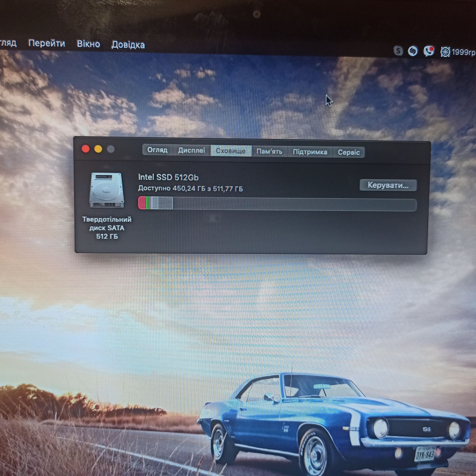Click the green segment of storage bar
This screenshot has height=476, width=476.
[x=148, y=203]
